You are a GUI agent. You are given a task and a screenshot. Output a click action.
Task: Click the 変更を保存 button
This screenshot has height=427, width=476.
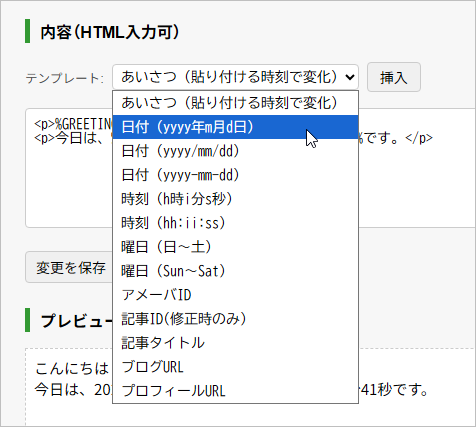(69, 267)
